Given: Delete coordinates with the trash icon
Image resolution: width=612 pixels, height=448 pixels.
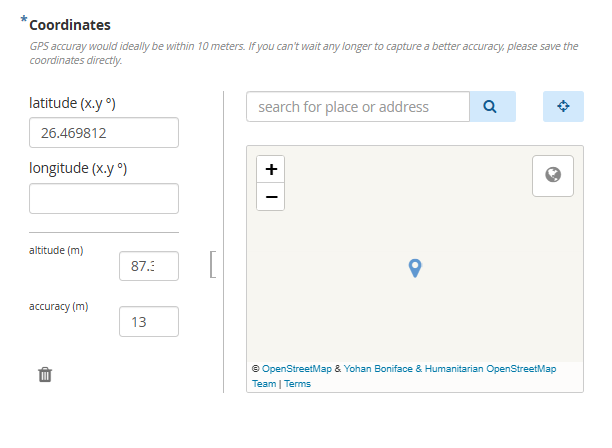Looking at the screenshot, I should 45,375.
